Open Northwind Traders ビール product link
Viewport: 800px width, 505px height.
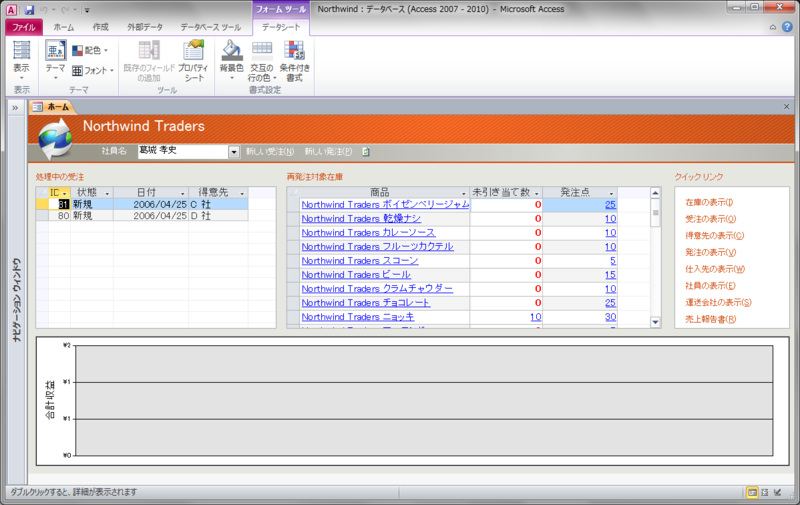pyautogui.click(x=356, y=275)
